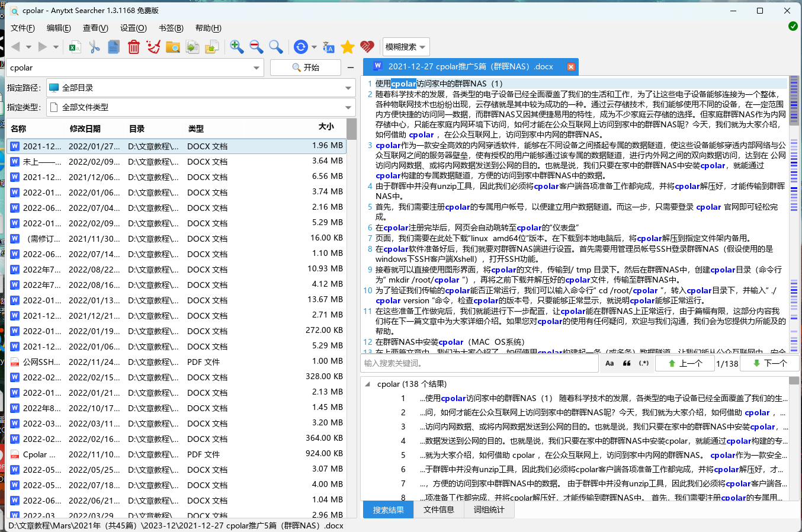The height and width of the screenshot is (532, 802).
Task: Copy with the blue document icon
Action: point(114,47)
